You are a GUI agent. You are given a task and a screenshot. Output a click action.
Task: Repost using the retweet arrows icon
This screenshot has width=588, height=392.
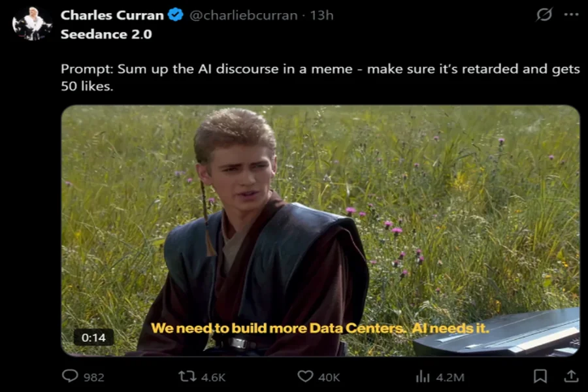click(188, 376)
